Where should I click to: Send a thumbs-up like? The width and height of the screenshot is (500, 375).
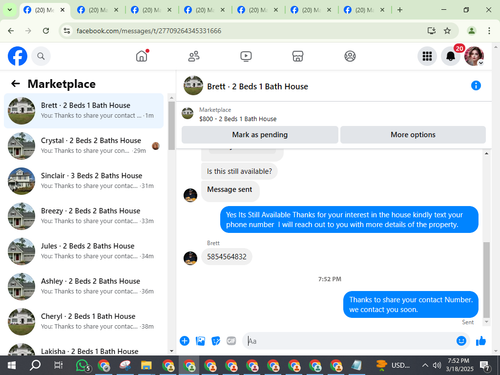[481, 341]
